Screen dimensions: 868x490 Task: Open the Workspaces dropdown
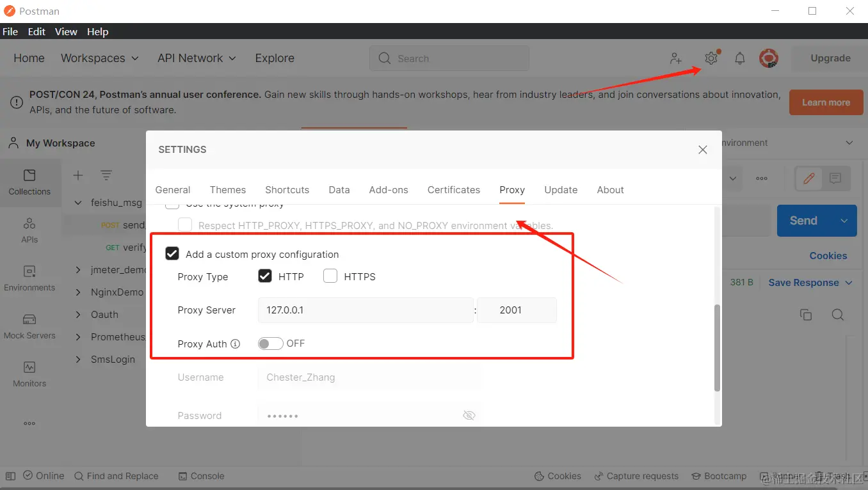point(100,58)
